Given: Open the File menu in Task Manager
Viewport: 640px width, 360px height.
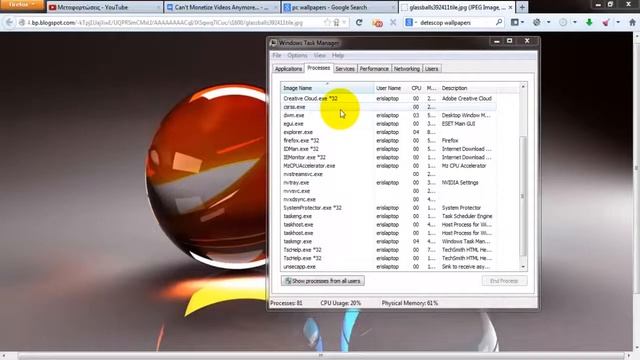Looking at the screenshot, I should 277,55.
